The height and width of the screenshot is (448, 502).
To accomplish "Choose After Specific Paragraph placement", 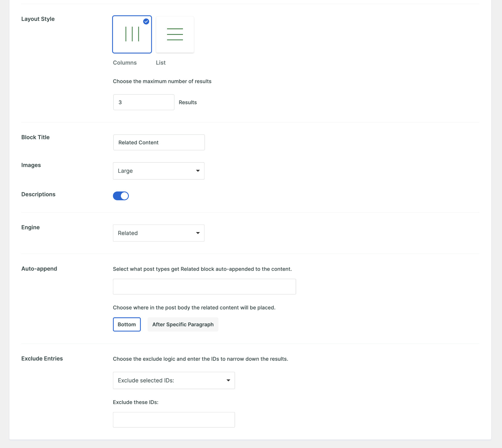I will (x=183, y=324).
